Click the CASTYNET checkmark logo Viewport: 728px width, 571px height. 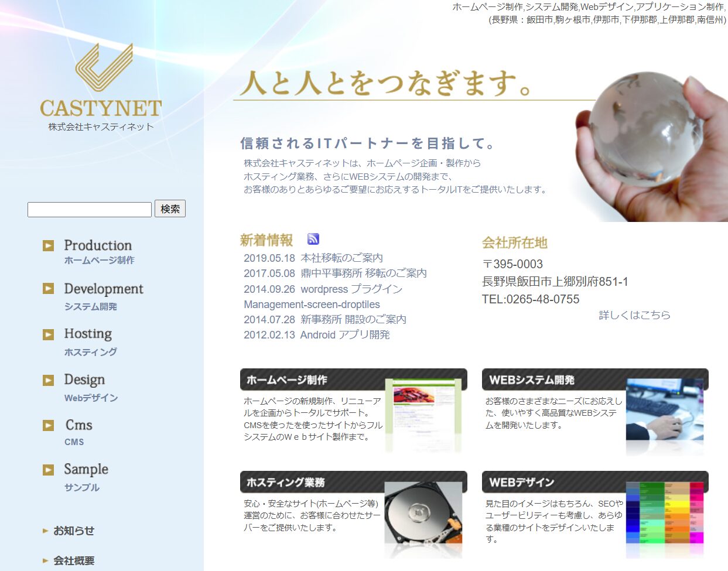104,67
